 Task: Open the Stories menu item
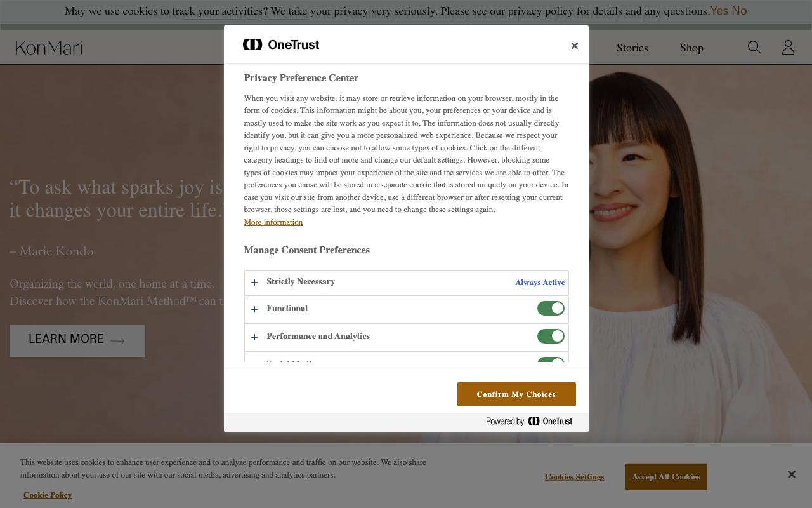tap(632, 48)
